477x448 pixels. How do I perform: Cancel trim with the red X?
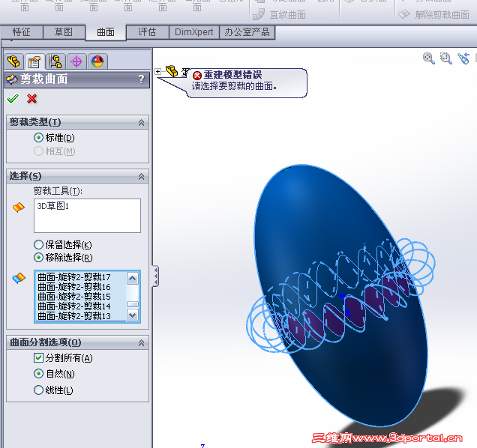tap(32, 98)
